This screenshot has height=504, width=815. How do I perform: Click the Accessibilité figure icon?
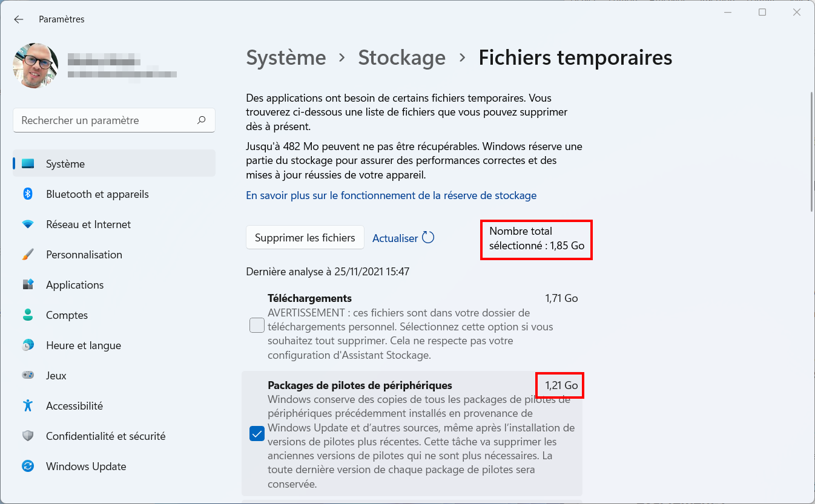click(28, 406)
